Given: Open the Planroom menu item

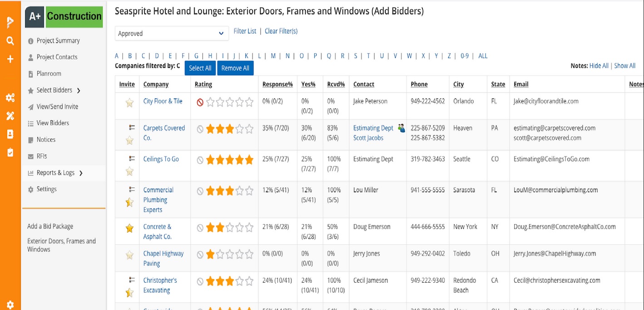Looking at the screenshot, I should point(49,74).
